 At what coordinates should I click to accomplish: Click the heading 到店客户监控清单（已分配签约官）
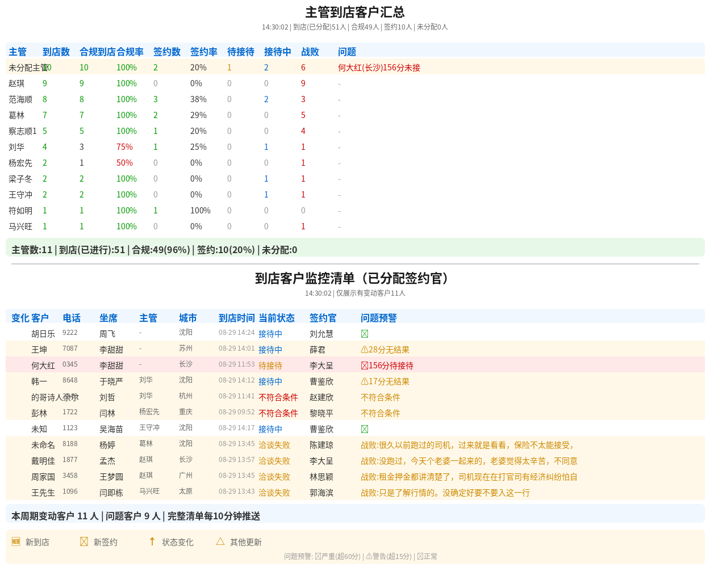(x=355, y=278)
